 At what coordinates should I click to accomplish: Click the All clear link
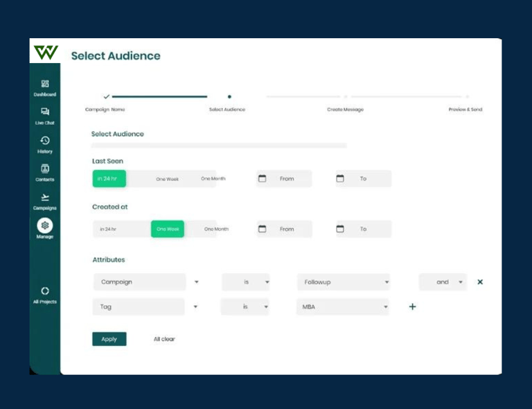click(164, 339)
